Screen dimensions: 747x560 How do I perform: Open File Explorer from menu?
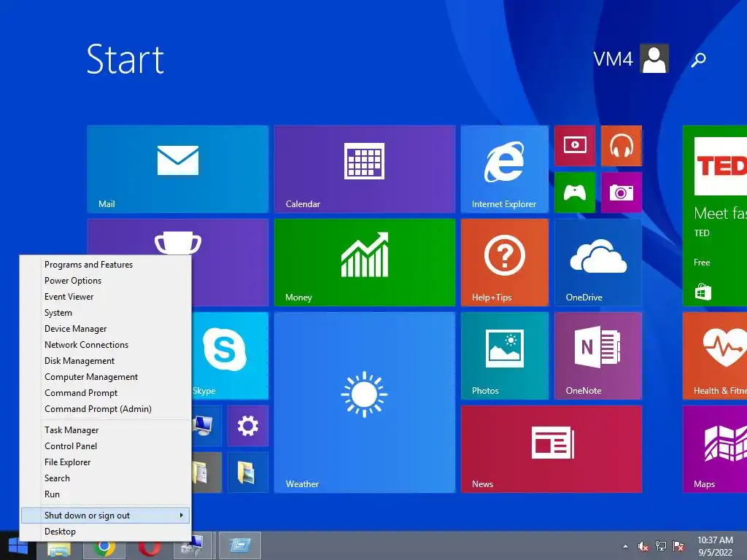coord(105,462)
